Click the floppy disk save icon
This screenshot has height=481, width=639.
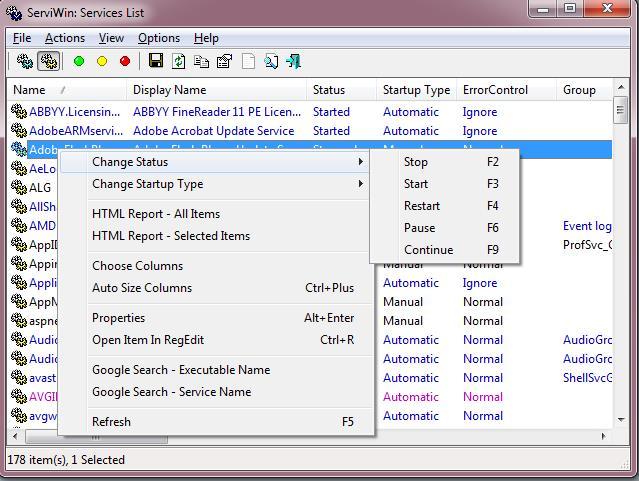[156, 61]
